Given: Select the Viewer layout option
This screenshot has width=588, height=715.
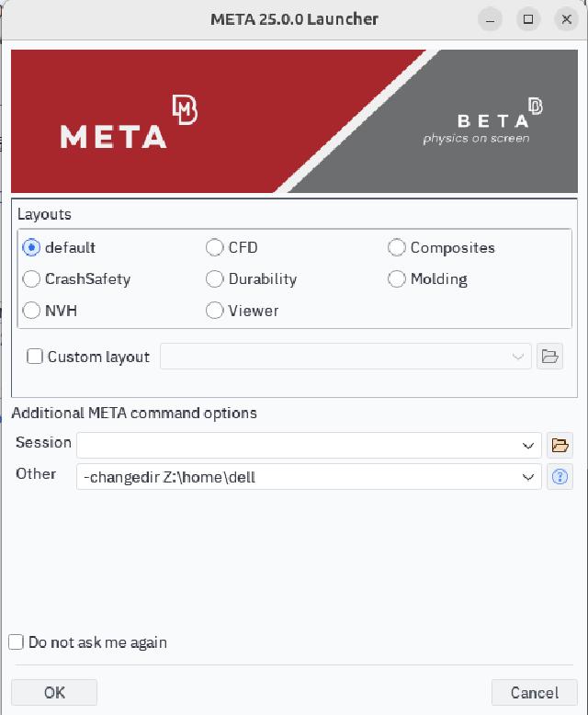Looking at the screenshot, I should tap(215, 310).
